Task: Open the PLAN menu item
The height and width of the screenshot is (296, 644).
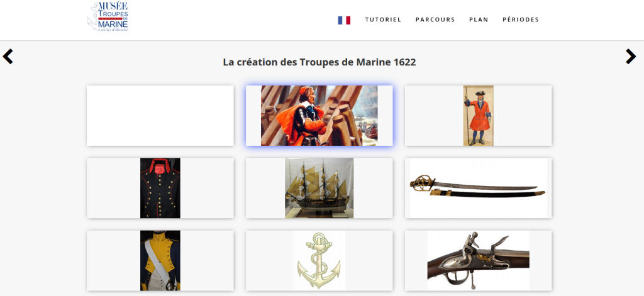Action: click(479, 19)
